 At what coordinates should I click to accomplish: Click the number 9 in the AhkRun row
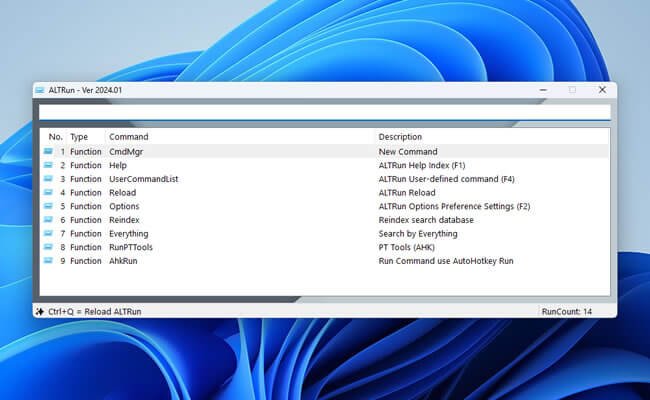tap(63, 261)
